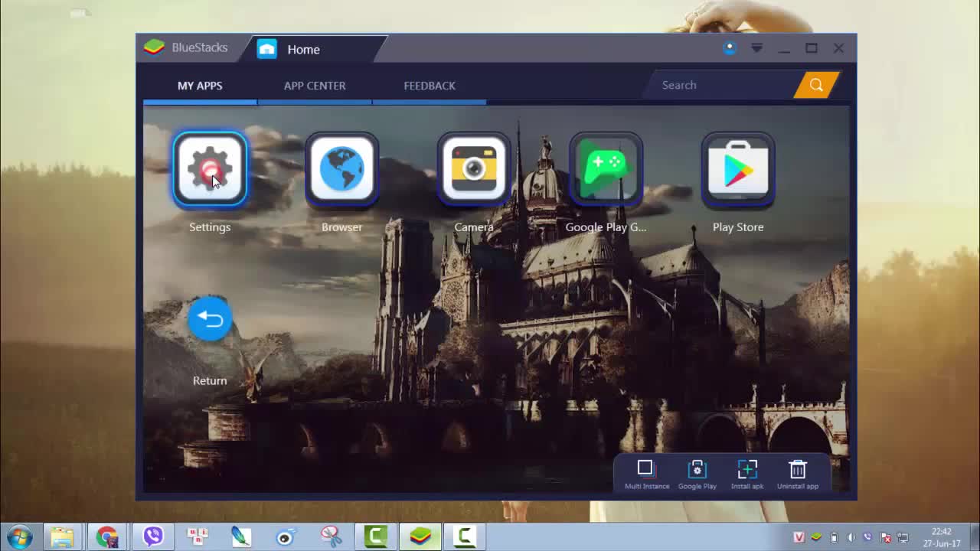This screenshot has height=551, width=980.
Task: Open Viber from the taskbar
Action: [152, 536]
